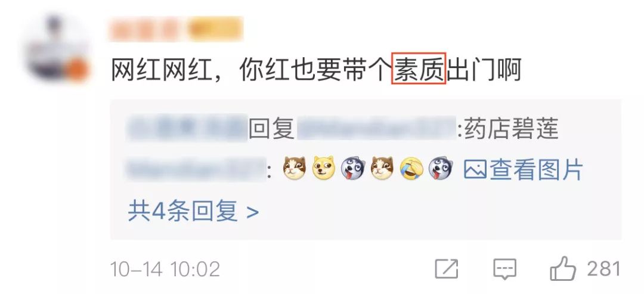This screenshot has height=294, width=644.
Task: Click the picture icon beside 查看图片
Action: [x=475, y=169]
